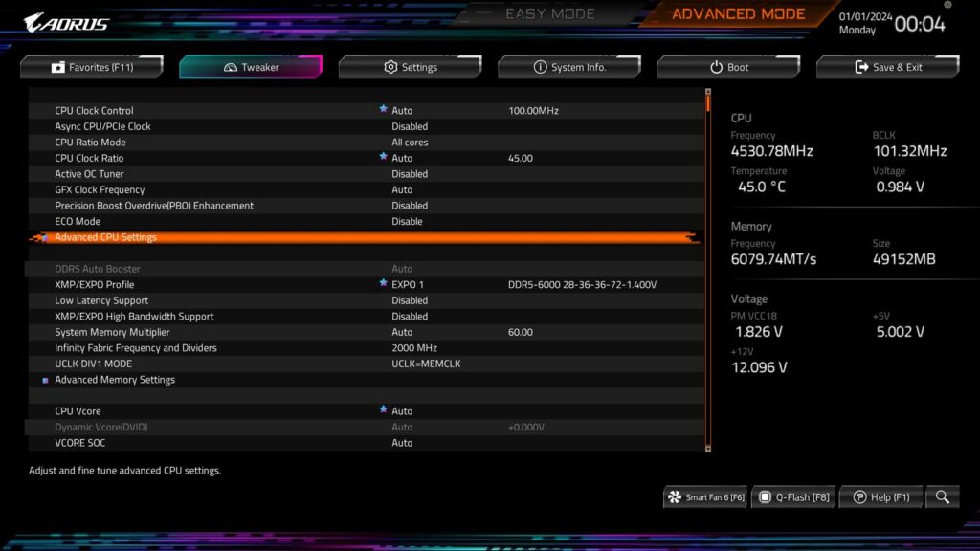Image resolution: width=980 pixels, height=551 pixels.
Task: Switch to the Boot tab
Action: 728,67
